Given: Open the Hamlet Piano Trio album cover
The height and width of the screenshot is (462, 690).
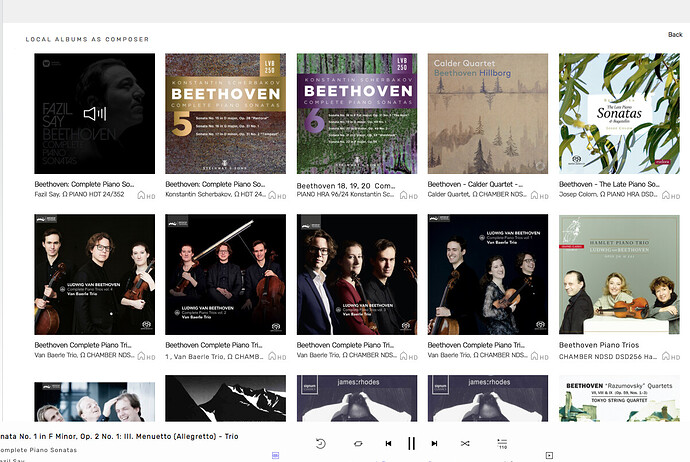Looking at the screenshot, I should (x=619, y=274).
